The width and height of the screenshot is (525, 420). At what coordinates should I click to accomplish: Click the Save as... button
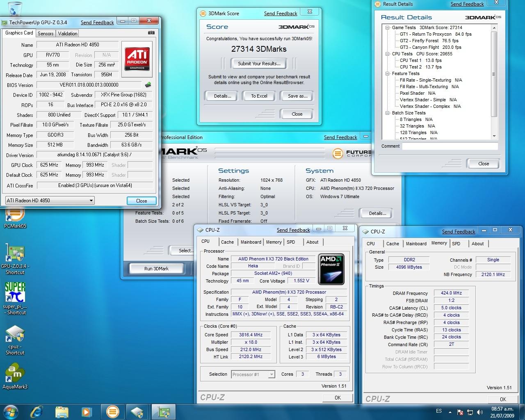tap(298, 96)
